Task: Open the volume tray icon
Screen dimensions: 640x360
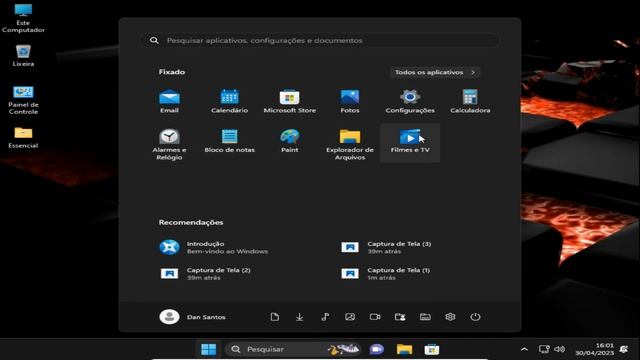Action: [x=560, y=349]
